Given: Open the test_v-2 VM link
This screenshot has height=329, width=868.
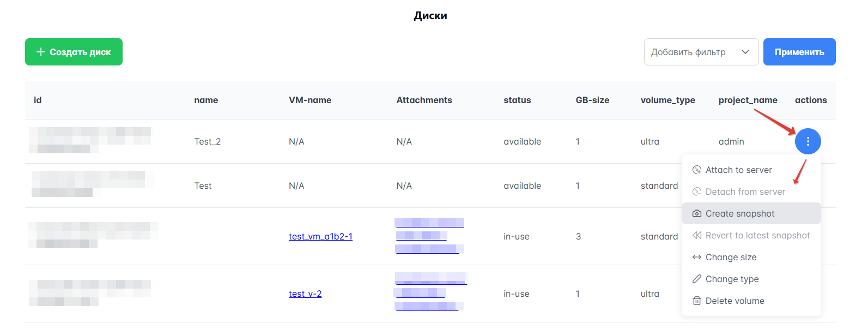Looking at the screenshot, I should click(305, 294).
